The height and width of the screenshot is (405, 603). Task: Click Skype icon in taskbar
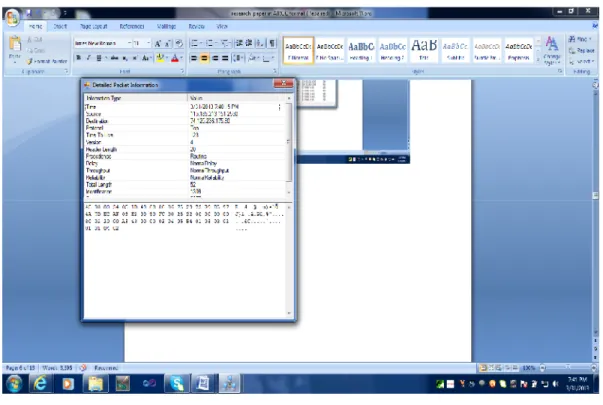tap(177, 383)
